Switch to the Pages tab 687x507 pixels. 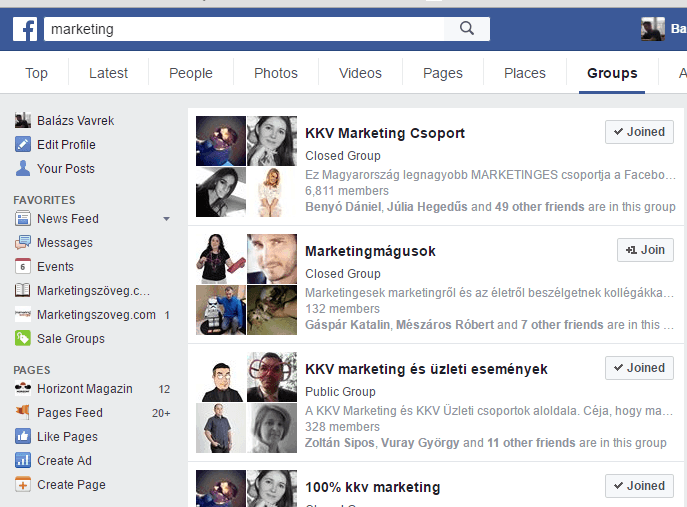tap(443, 73)
